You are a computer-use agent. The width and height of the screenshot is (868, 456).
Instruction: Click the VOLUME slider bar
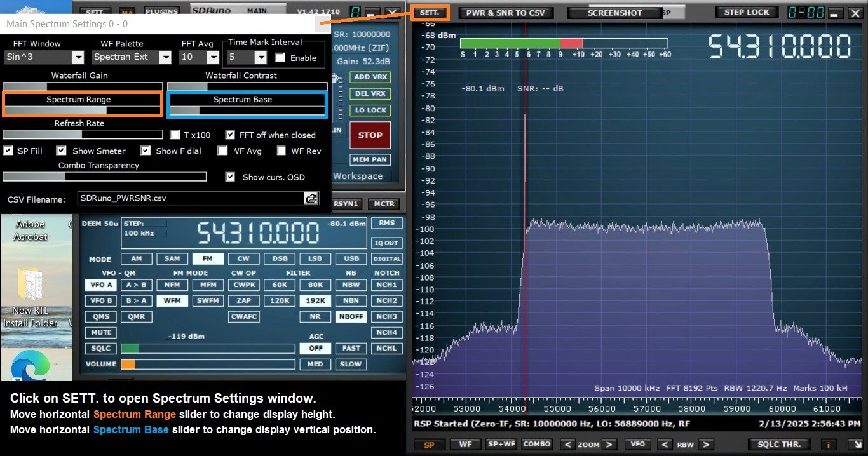point(208,365)
